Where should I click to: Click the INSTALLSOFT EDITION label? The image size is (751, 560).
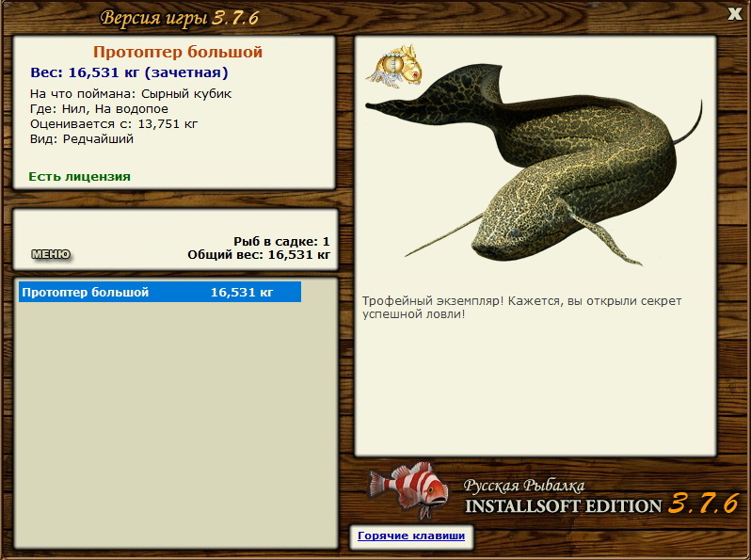click(x=563, y=506)
